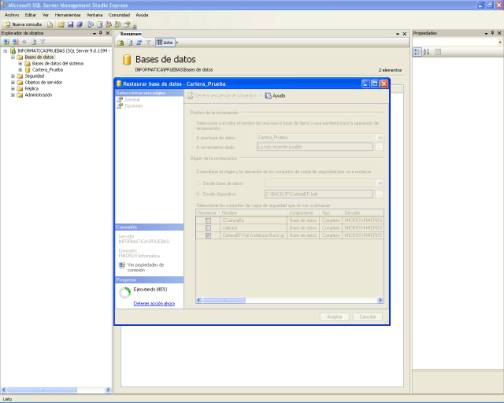The height and width of the screenshot is (403, 504).
Task: Close the Resumen tab with X
Action: pyautogui.click(x=404, y=34)
